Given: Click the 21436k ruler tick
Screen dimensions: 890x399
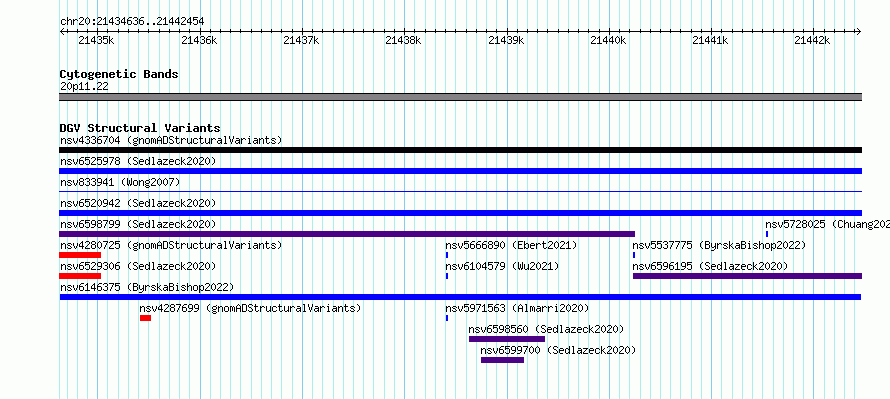Looking at the screenshot, I should [199, 40].
